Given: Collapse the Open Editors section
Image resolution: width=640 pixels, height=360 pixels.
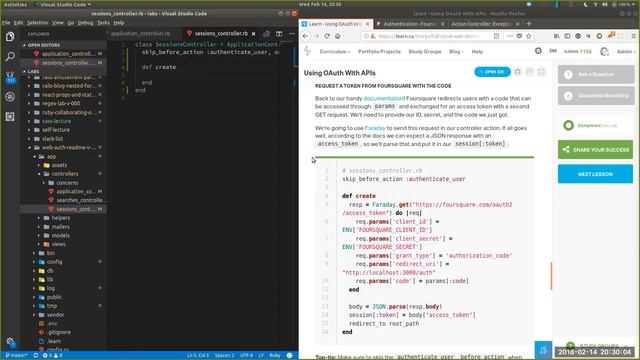Looking at the screenshot, I should (x=43, y=45).
